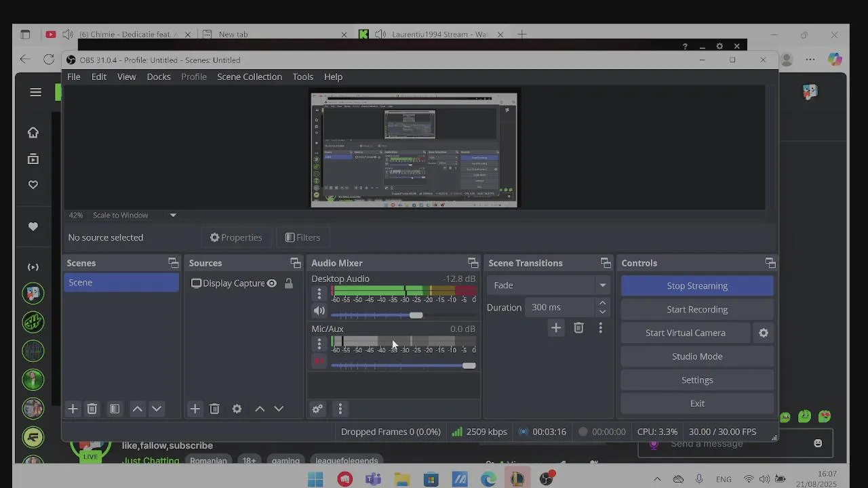Open the Tools menu
The image size is (868, 488).
(x=303, y=77)
